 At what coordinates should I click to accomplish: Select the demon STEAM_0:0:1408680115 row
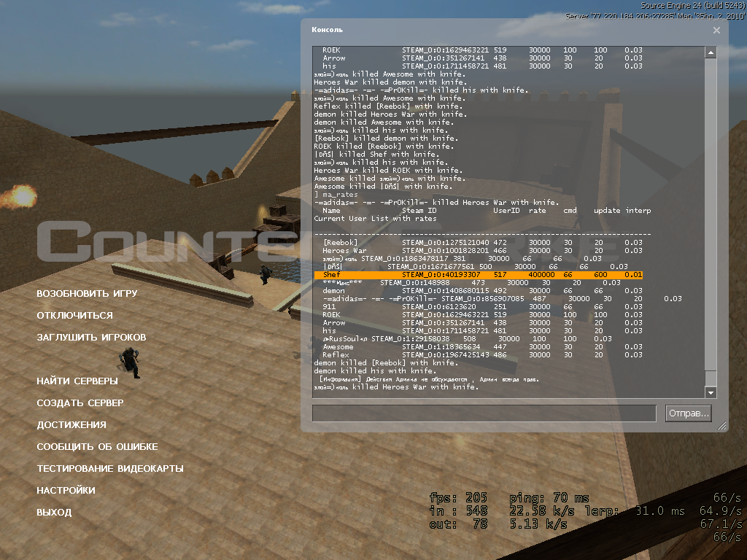pos(482,290)
